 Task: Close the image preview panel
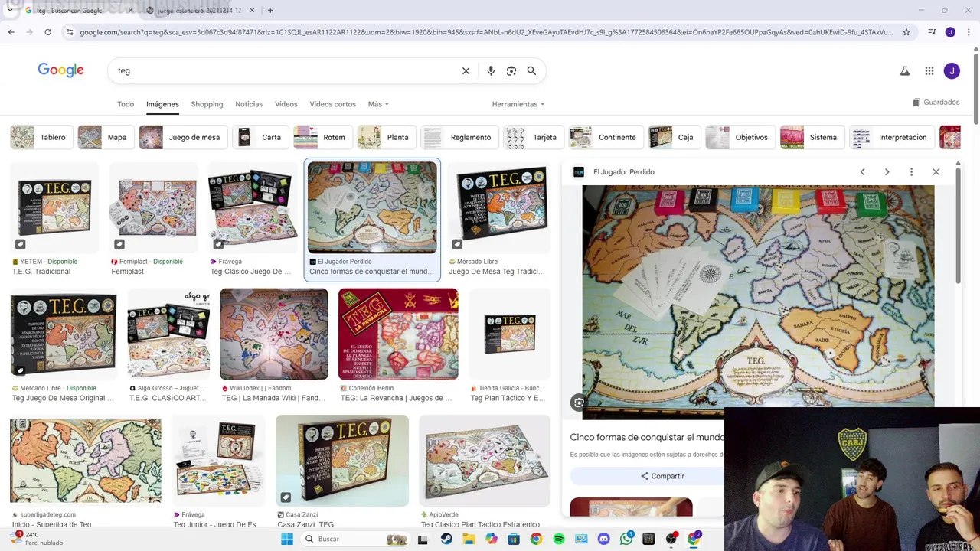pos(936,172)
